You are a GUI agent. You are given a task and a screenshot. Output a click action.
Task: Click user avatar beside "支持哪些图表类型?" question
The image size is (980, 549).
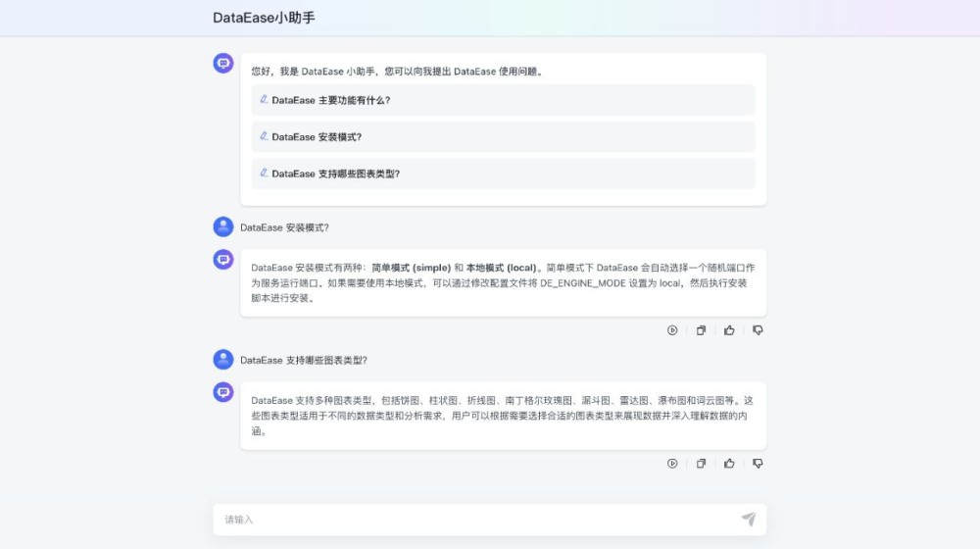(x=223, y=359)
